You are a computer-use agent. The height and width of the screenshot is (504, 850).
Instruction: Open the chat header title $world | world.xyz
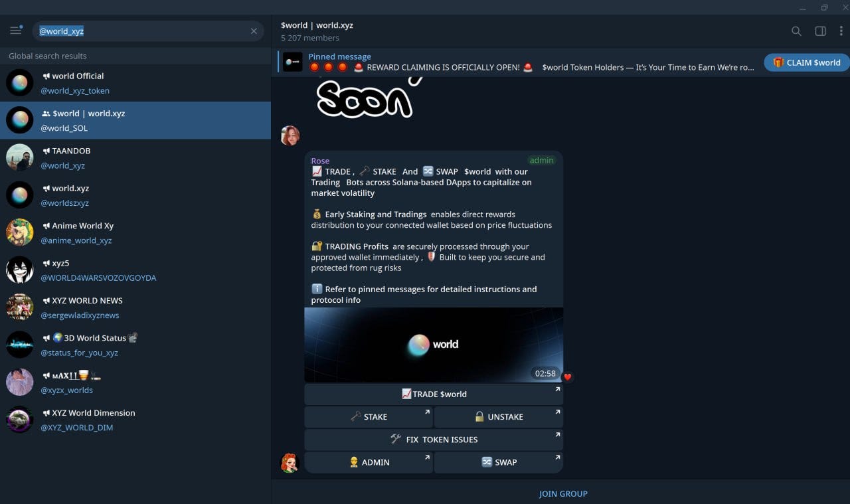[x=317, y=25]
